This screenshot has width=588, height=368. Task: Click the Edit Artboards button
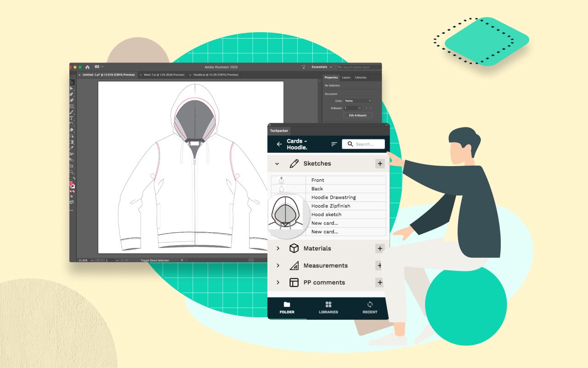coord(358,115)
